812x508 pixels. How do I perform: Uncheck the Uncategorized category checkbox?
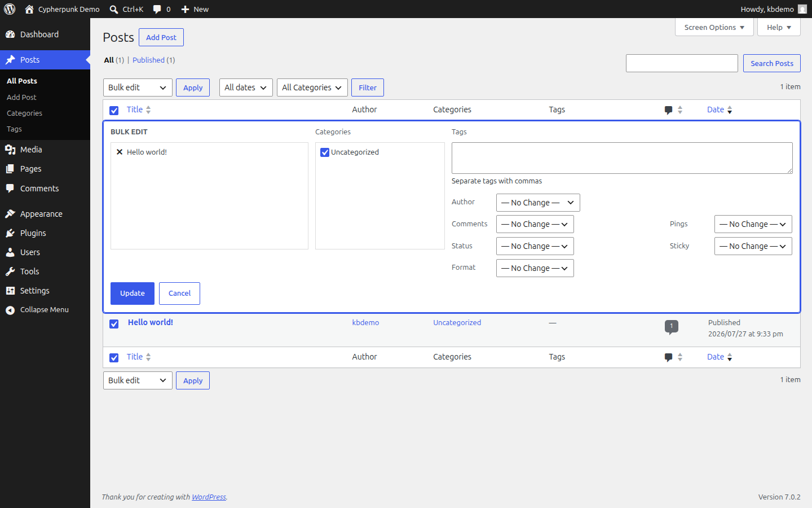(x=325, y=152)
